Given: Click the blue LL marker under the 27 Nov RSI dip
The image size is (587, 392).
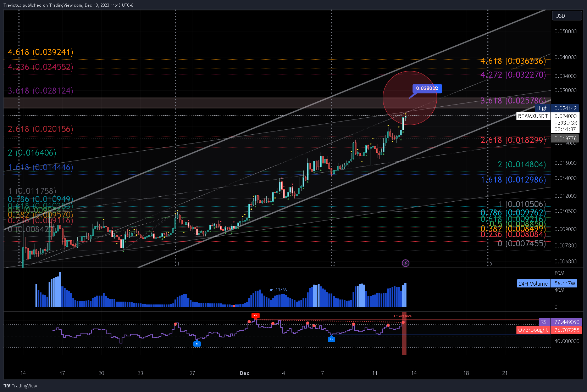Looking at the screenshot, I should point(197,343).
